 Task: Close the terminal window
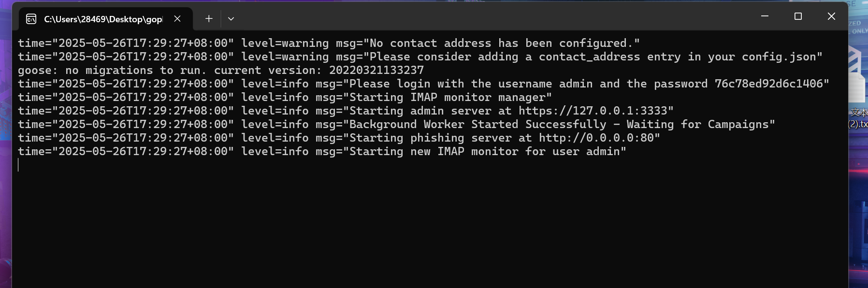(831, 16)
